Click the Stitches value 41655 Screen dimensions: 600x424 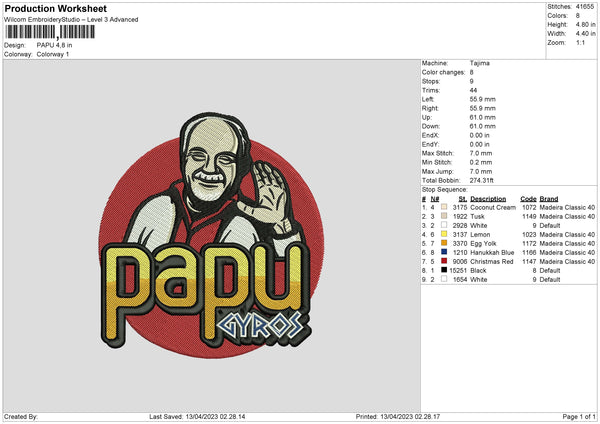(x=585, y=7)
